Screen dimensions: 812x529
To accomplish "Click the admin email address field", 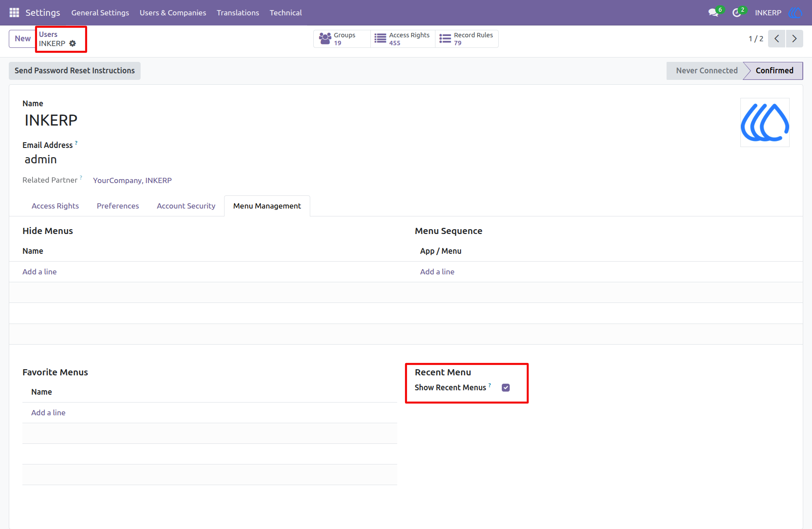I will click(x=40, y=159).
